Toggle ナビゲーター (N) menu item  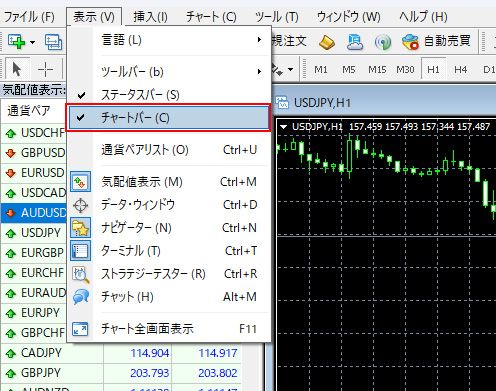click(x=168, y=228)
